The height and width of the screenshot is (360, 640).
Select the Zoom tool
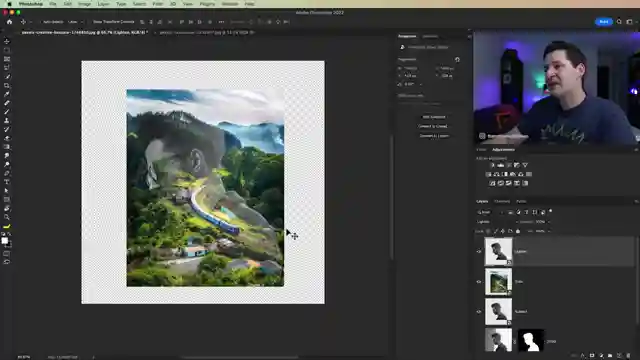[x=7, y=217]
